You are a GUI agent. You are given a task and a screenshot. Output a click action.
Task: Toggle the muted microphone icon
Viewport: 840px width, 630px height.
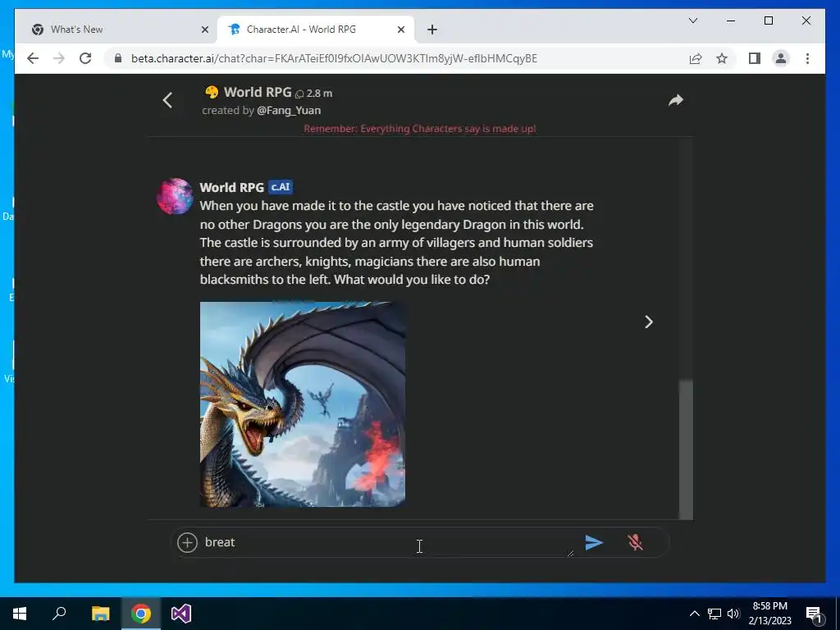click(636, 543)
